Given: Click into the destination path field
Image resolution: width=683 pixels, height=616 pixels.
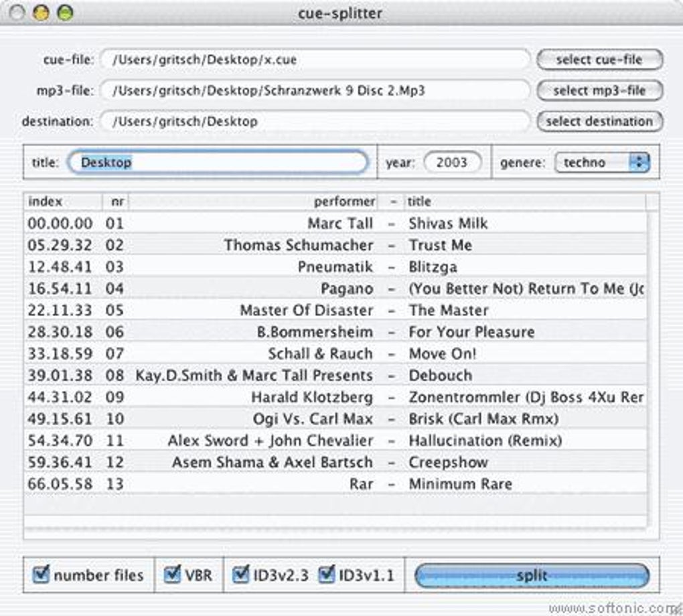Looking at the screenshot, I should click(x=315, y=121).
